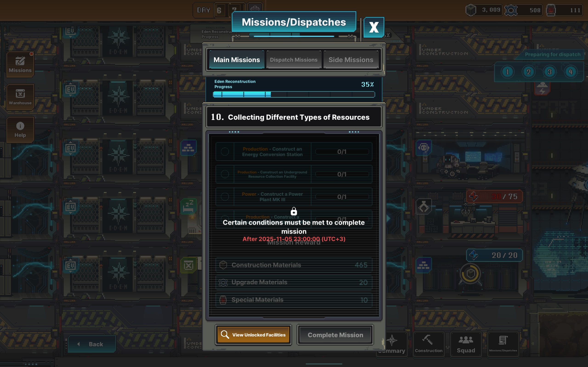
Task: Select the Main Missions tab
Action: click(237, 60)
